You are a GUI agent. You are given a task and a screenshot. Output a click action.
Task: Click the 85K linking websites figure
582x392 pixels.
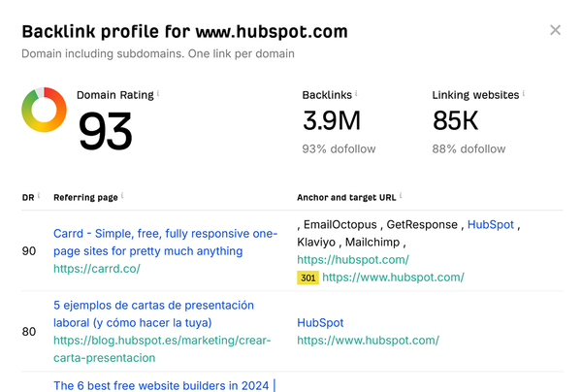click(455, 120)
